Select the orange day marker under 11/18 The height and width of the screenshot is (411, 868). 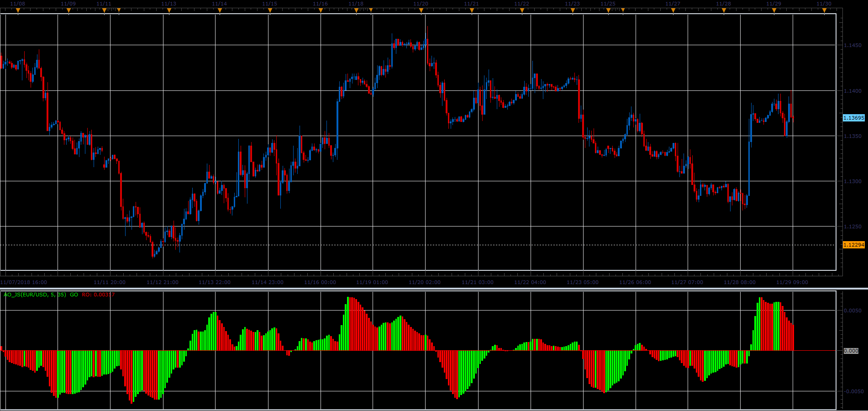pos(356,10)
